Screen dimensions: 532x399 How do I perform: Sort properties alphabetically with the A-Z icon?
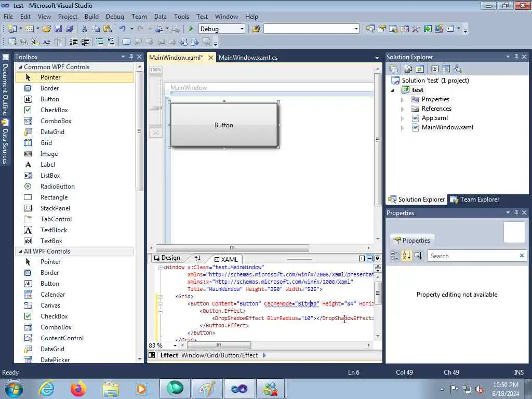406,256
